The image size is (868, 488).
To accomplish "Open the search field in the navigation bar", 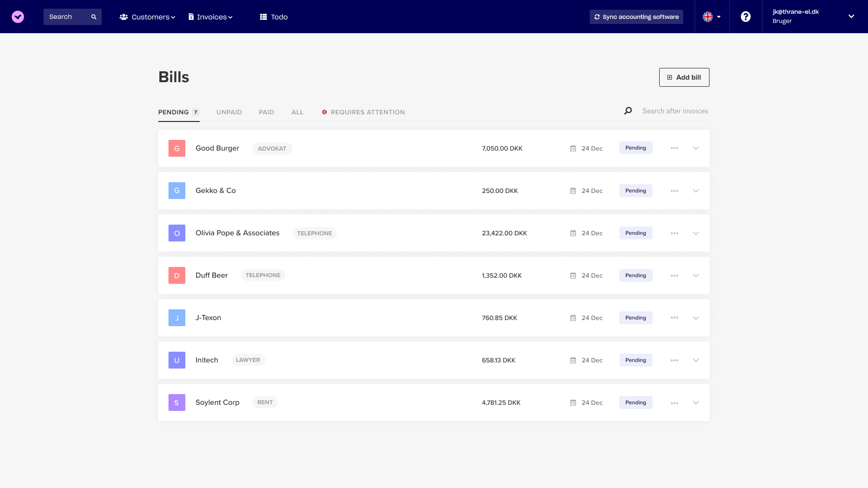I will click(x=73, y=16).
